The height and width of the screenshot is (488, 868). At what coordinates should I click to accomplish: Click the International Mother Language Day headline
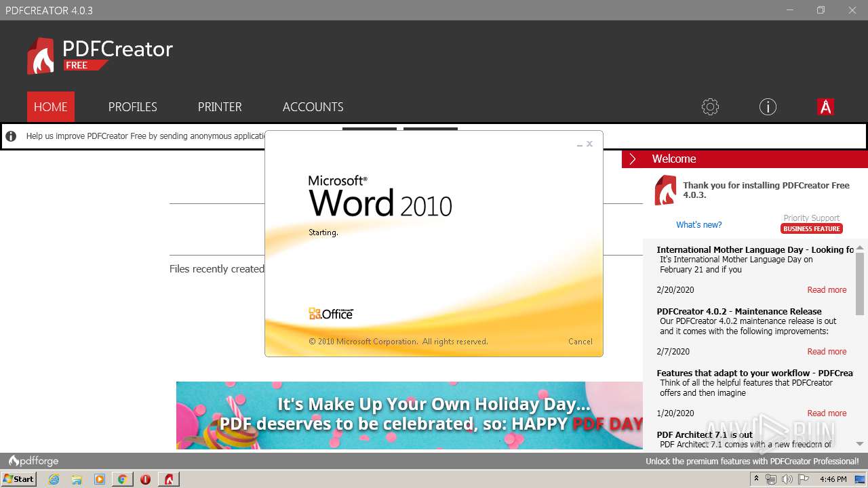[755, 249]
